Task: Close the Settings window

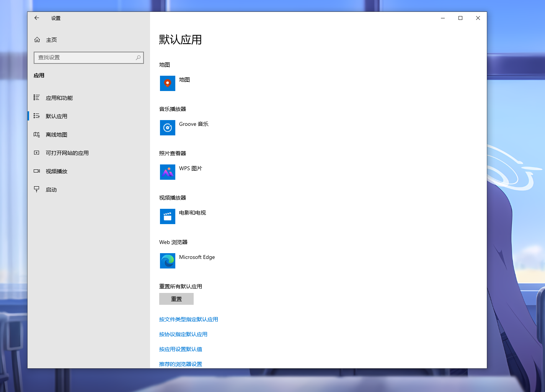Action: point(478,18)
